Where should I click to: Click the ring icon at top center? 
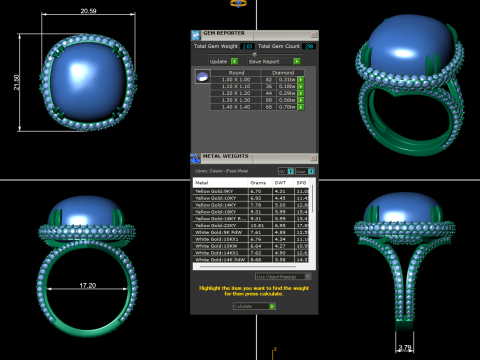coord(239,4)
